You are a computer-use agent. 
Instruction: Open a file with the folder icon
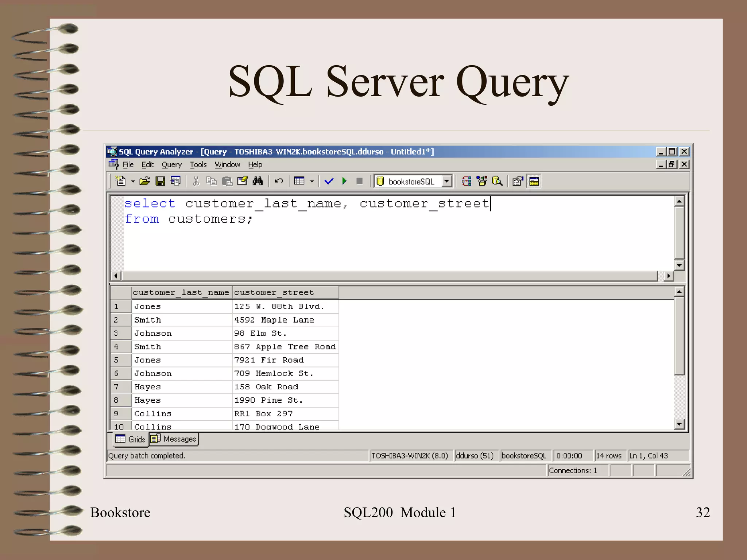coord(144,181)
